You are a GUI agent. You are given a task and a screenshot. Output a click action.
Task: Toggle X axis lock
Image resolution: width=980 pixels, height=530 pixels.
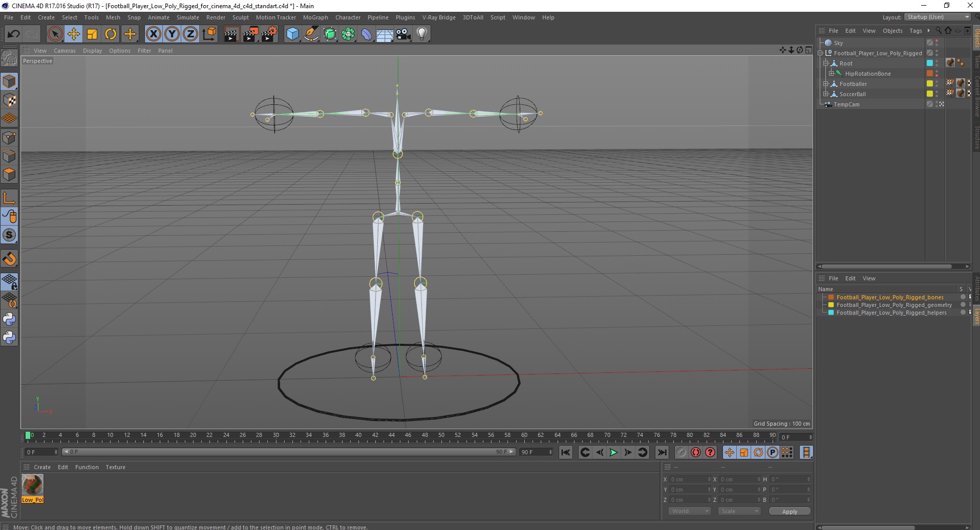[x=153, y=34]
